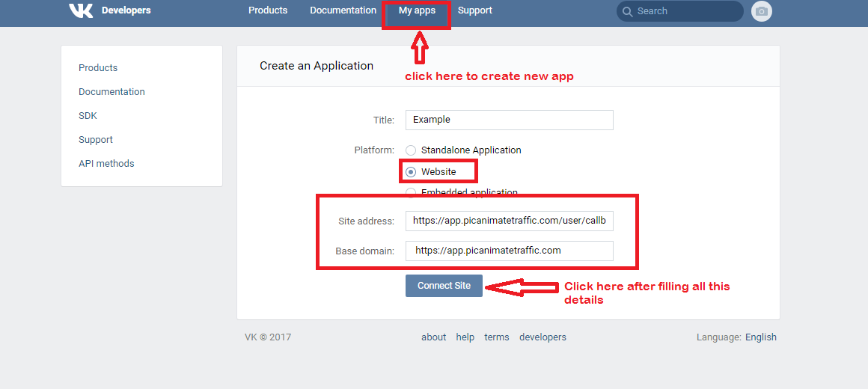
Task: Open SDK in the left sidebar
Action: click(x=88, y=116)
